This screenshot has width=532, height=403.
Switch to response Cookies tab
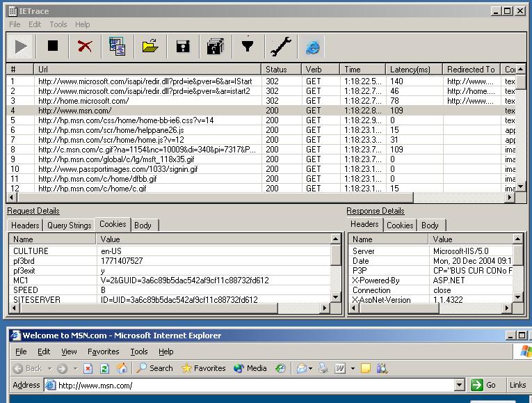click(400, 226)
